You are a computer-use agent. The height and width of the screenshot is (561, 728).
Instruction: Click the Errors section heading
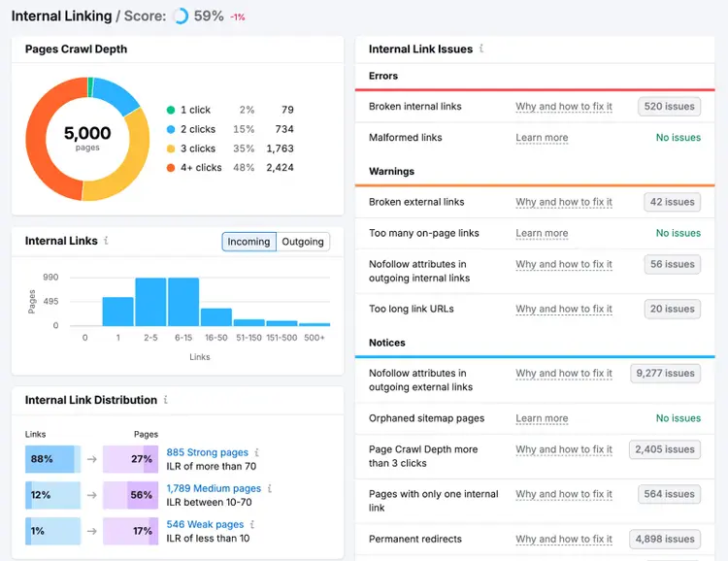click(383, 76)
